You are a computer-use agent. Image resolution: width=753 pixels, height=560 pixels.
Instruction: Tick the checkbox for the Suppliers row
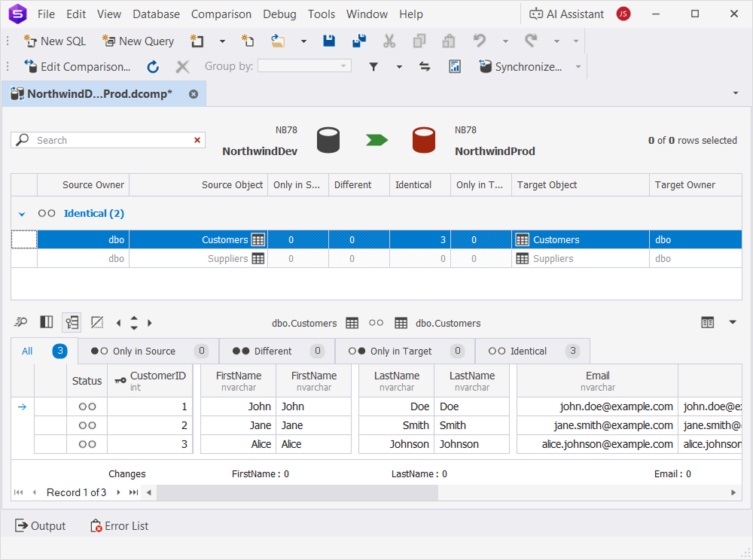click(24, 259)
